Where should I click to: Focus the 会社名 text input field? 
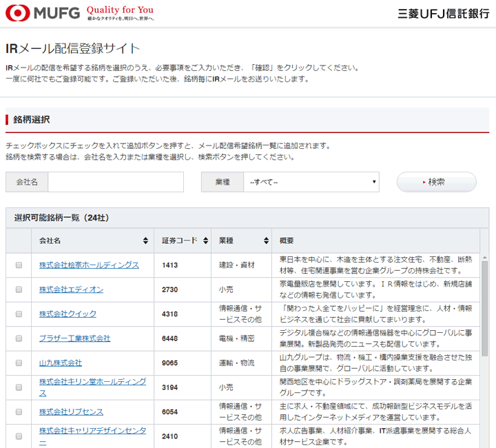pyautogui.click(x=116, y=182)
